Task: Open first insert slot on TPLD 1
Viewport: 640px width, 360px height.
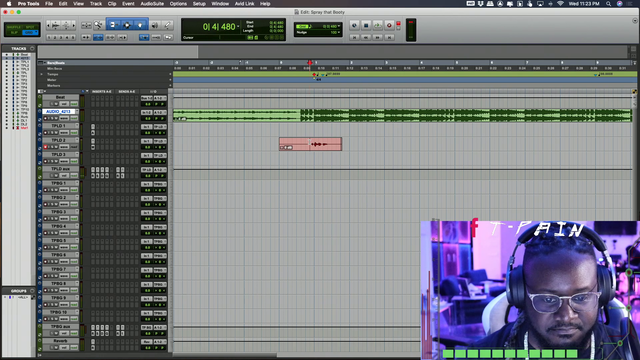Action: (93, 127)
